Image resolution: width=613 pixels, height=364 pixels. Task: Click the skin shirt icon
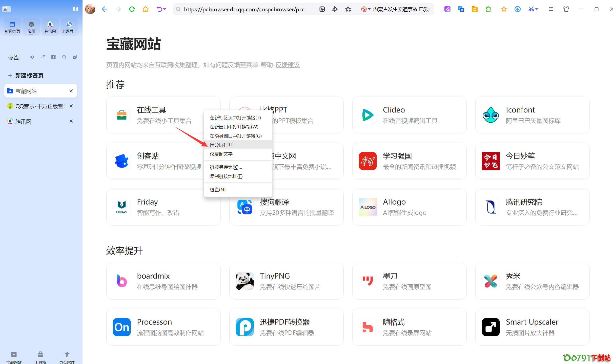pos(566,9)
